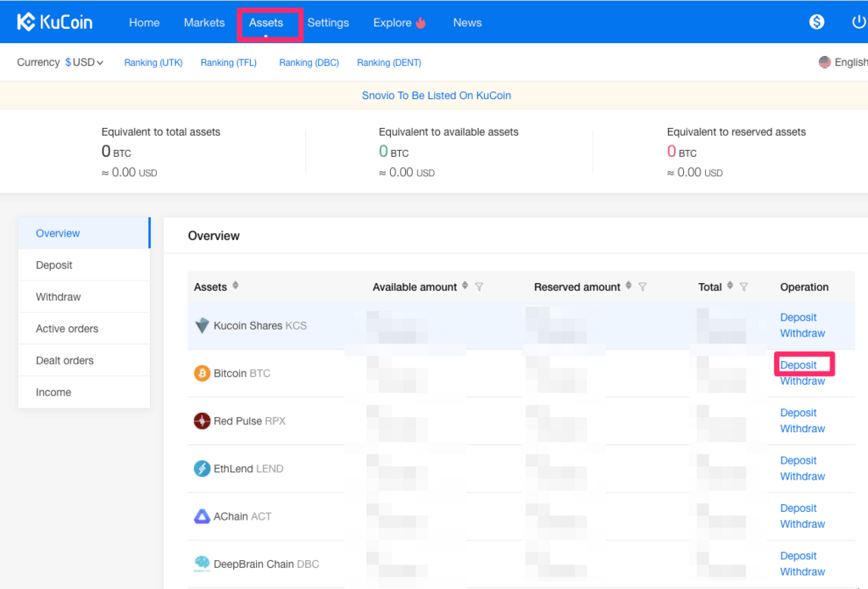Sort by Available amount arrows

pos(465,286)
